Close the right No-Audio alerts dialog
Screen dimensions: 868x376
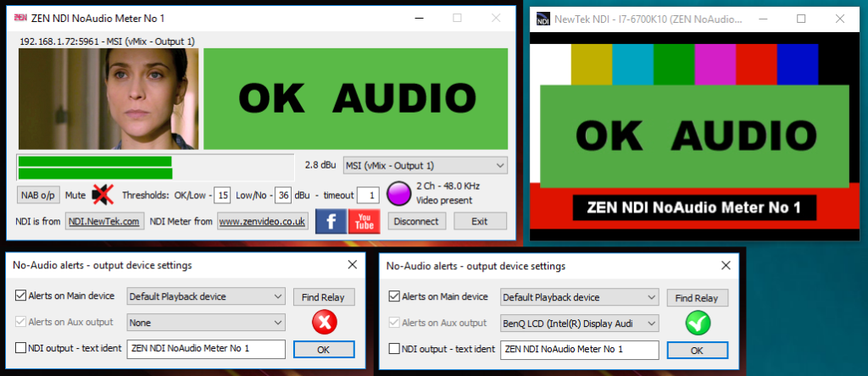pos(726,265)
